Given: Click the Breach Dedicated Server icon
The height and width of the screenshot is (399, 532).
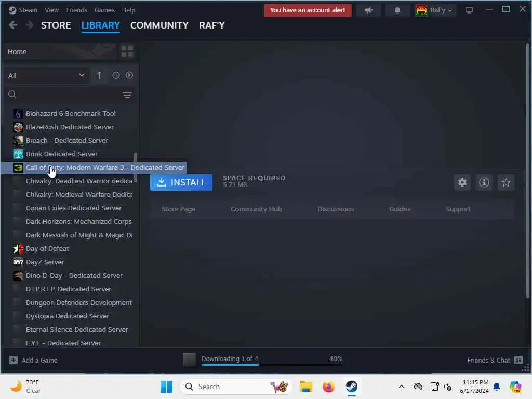Looking at the screenshot, I should [x=18, y=140].
